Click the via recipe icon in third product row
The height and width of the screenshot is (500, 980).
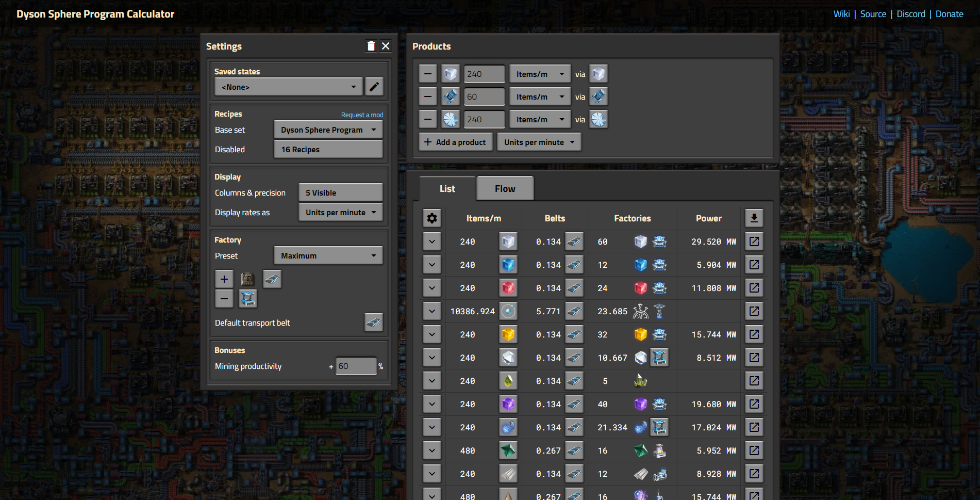point(599,119)
